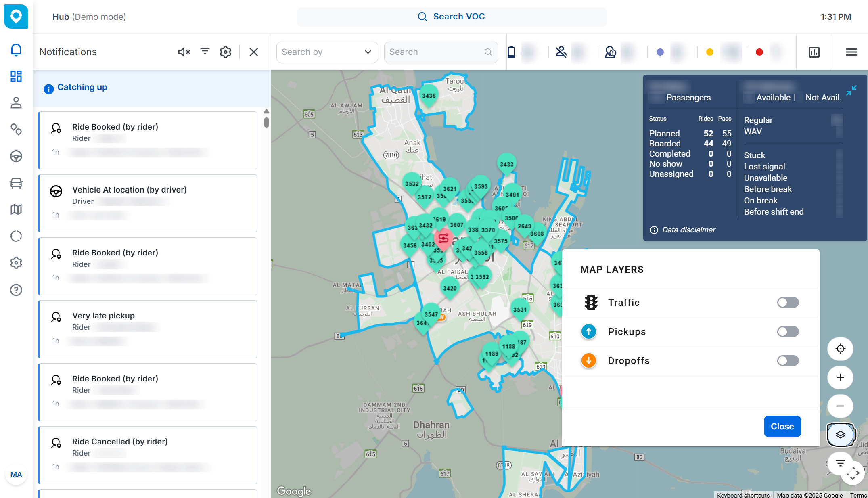Collapse the status summary panel
This screenshot has width=868, height=498.
[x=851, y=90]
